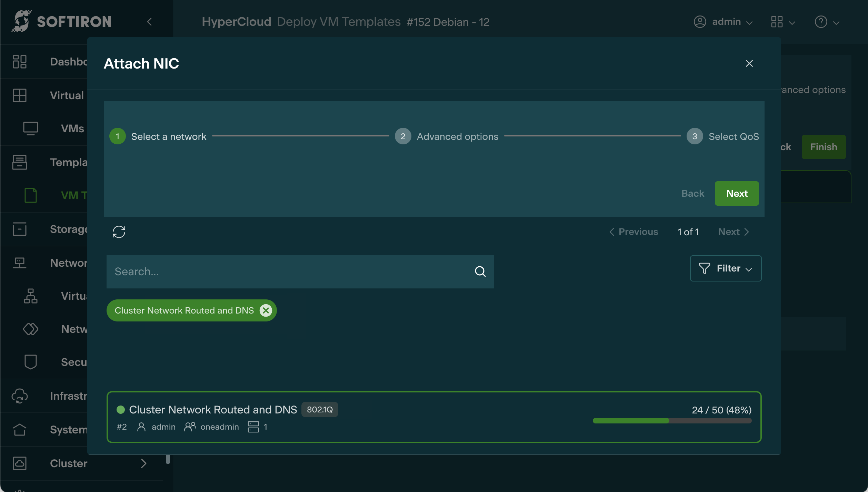Select the Cluster Network Routed and DNS card
This screenshot has height=492, width=868.
[x=433, y=417]
